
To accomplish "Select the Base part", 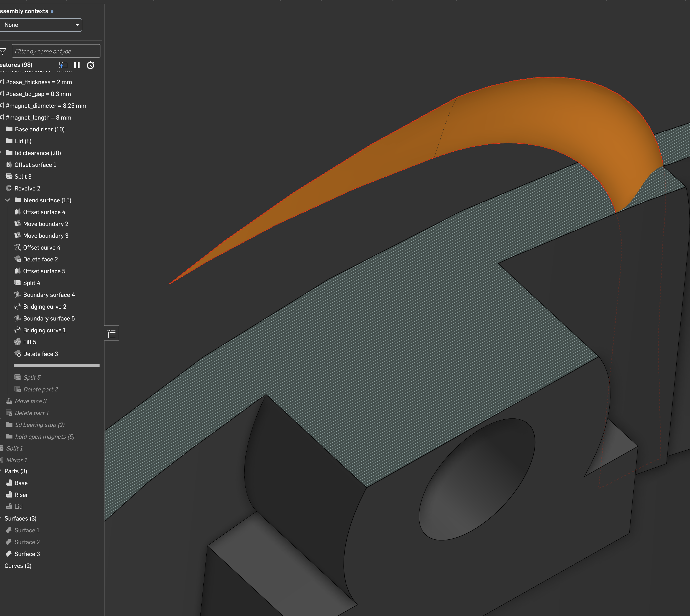I will (21, 483).
